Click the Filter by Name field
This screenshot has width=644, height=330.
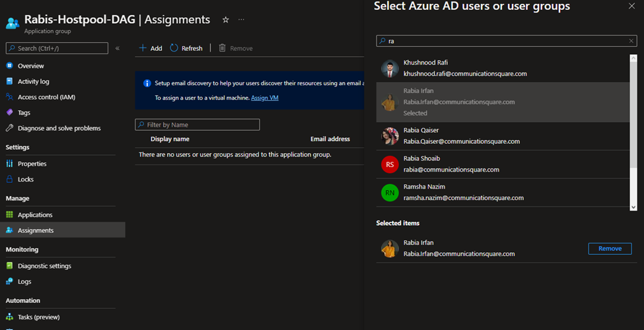tap(197, 124)
